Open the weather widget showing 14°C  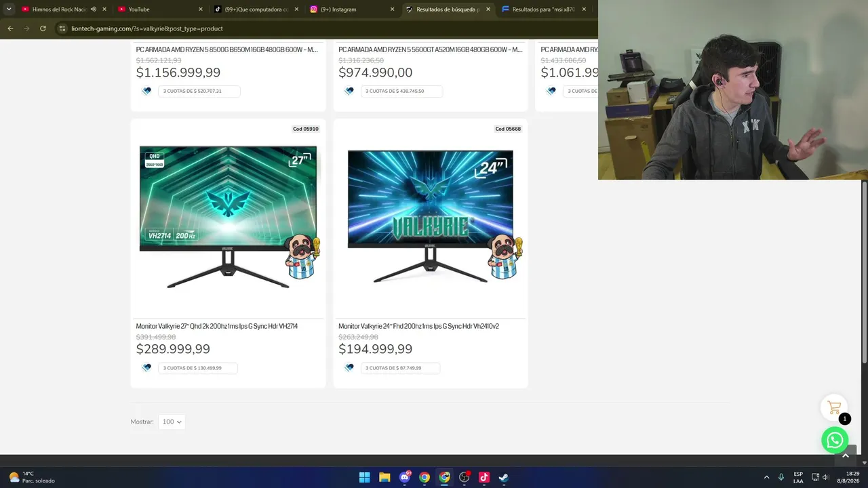coord(32,477)
